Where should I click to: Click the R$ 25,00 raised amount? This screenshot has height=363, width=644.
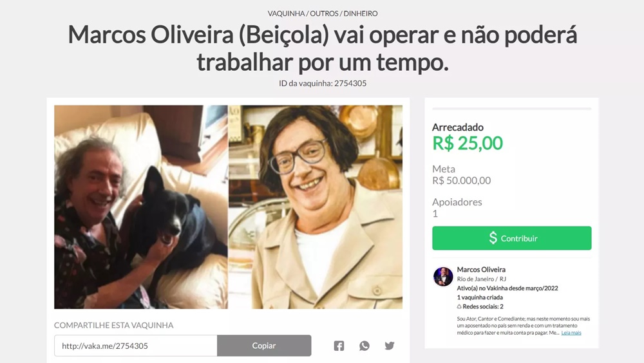[x=468, y=144]
